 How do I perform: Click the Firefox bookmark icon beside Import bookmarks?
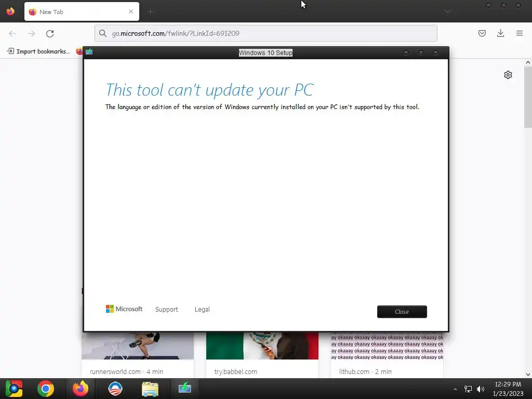coord(79,51)
